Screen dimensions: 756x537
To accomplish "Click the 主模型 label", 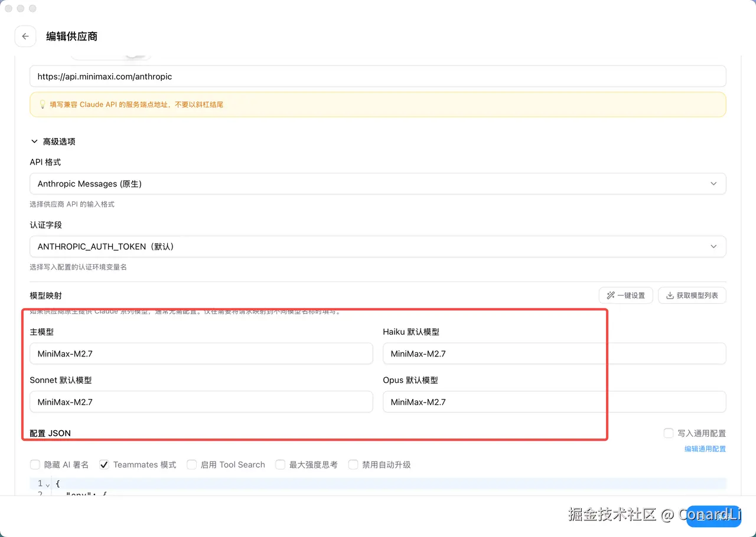I will tap(42, 332).
